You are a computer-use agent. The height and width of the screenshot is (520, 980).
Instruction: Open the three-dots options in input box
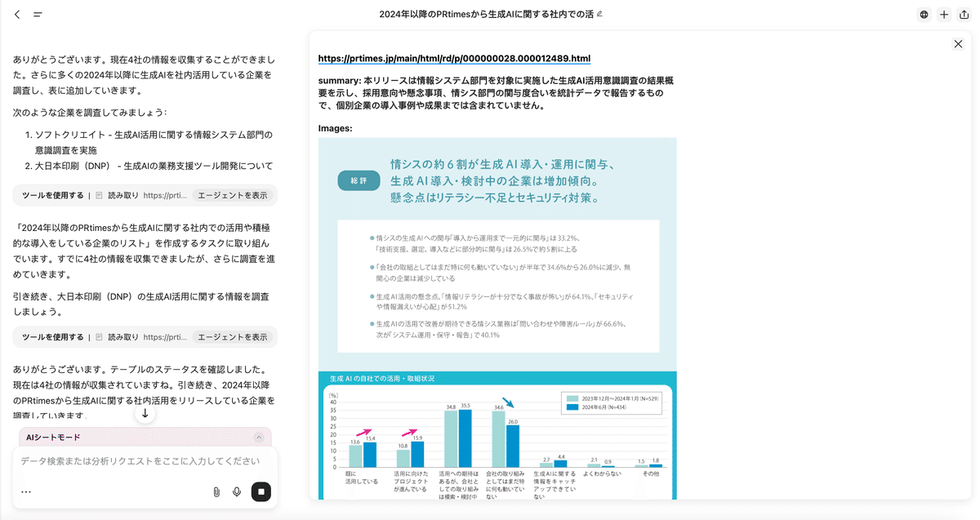click(x=26, y=491)
